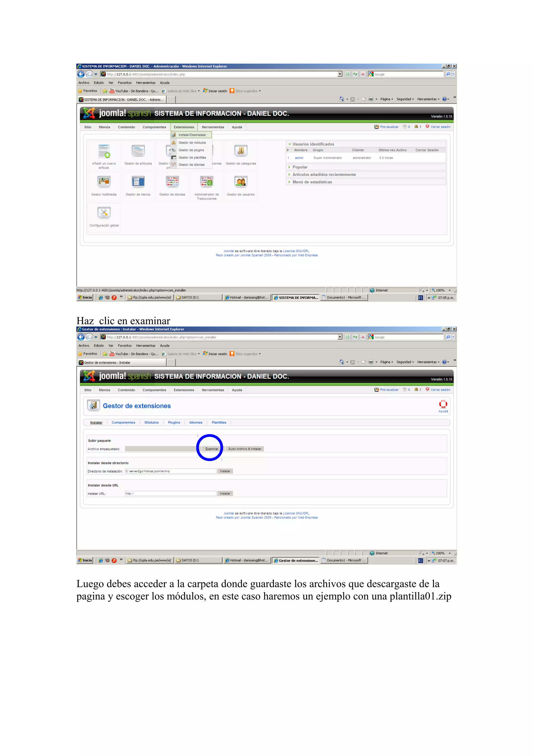Select Gestor de idiomas in dropdown menu
The width and height of the screenshot is (534, 756).
(x=191, y=165)
